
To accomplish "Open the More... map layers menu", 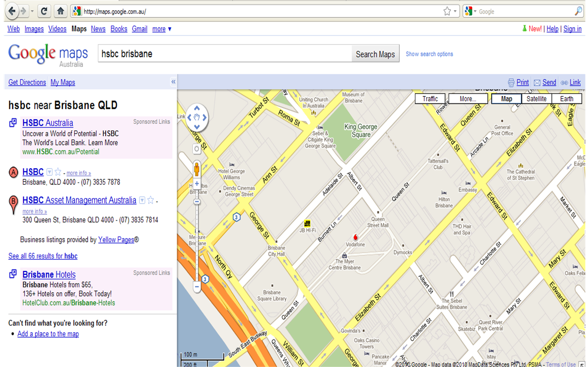I will pos(468,99).
